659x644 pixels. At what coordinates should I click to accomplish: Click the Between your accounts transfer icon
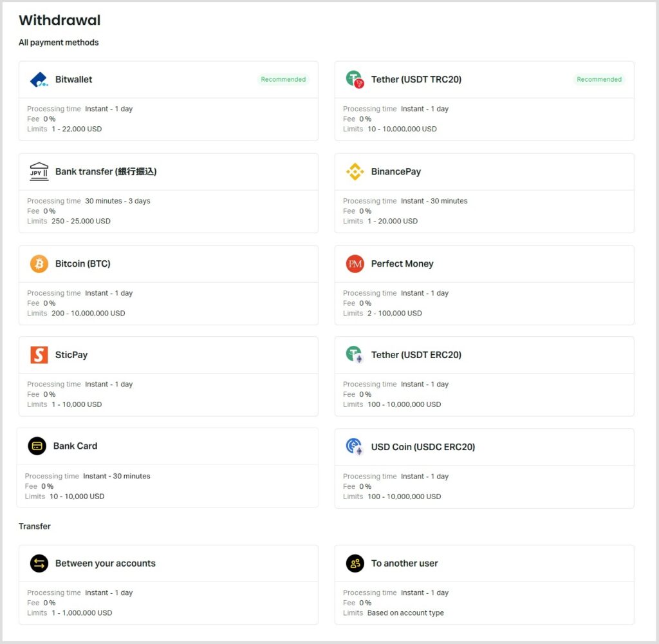pos(39,563)
